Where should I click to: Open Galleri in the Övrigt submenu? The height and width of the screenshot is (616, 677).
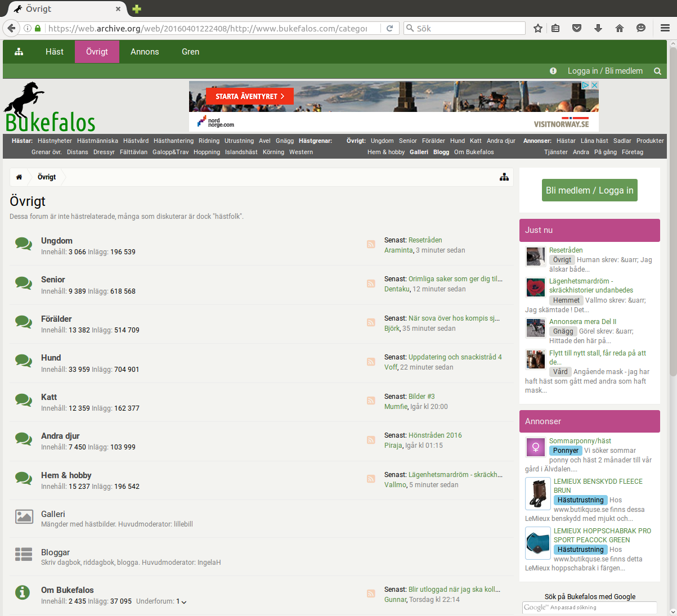click(x=419, y=152)
